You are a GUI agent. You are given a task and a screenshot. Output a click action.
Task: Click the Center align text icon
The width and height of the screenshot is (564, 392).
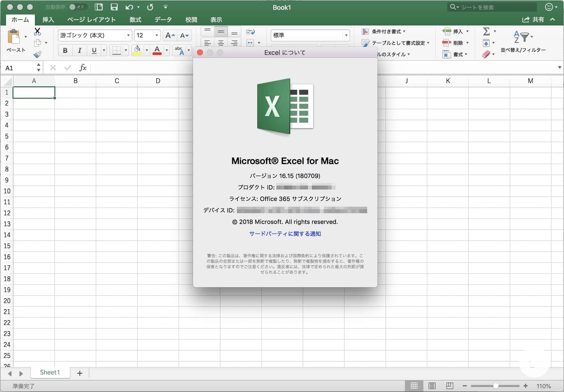pos(221,43)
